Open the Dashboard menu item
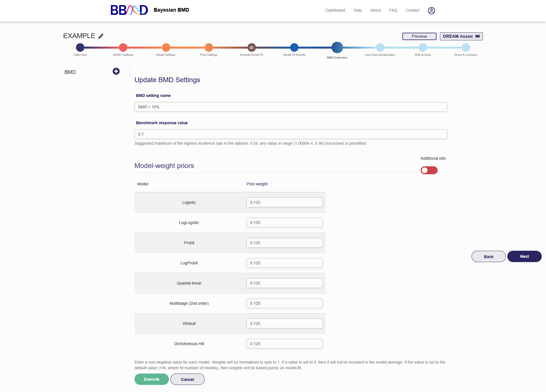This screenshot has height=392, width=546. coord(335,10)
